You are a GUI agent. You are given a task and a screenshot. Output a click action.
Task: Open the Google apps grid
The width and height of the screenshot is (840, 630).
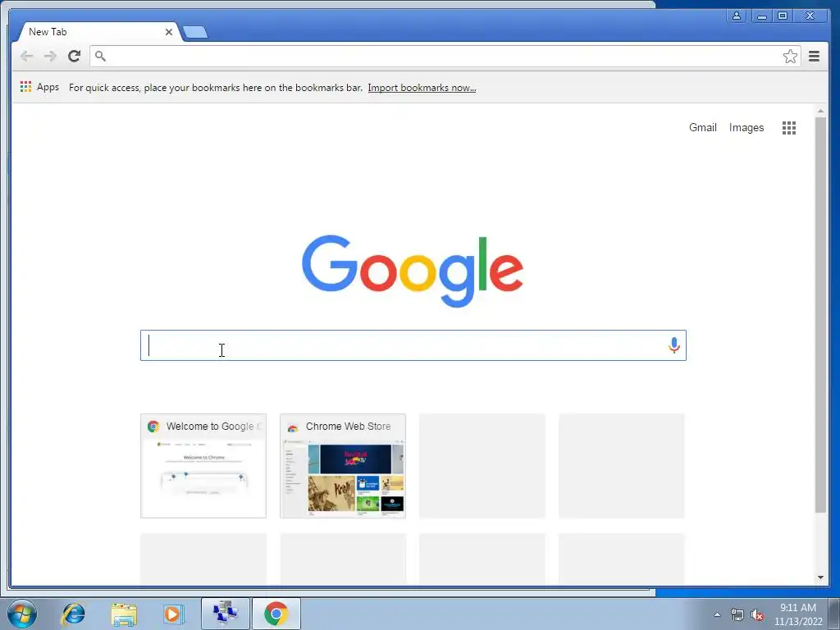[x=788, y=127]
